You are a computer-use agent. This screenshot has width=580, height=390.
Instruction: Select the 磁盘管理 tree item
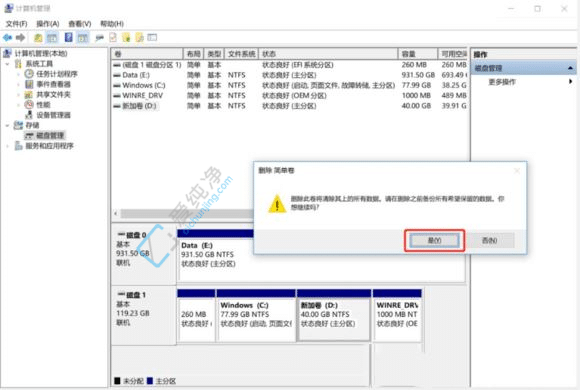coord(50,135)
